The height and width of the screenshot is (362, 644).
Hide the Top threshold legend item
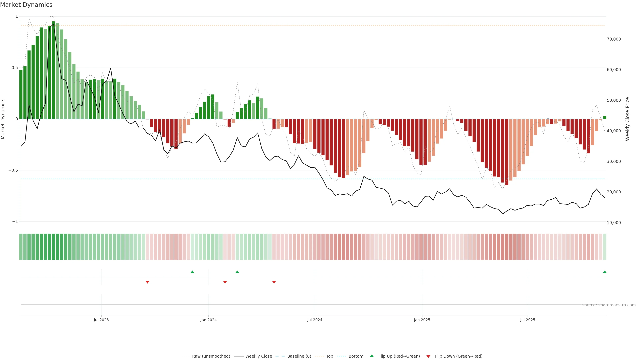[x=330, y=356]
